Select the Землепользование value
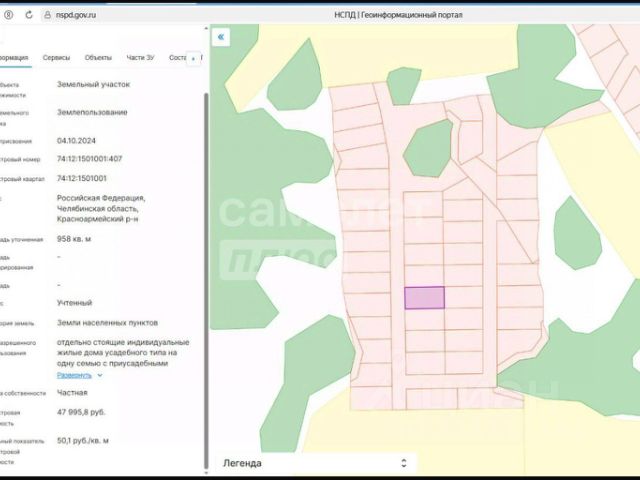Viewport: 640px width, 480px height. [x=92, y=112]
